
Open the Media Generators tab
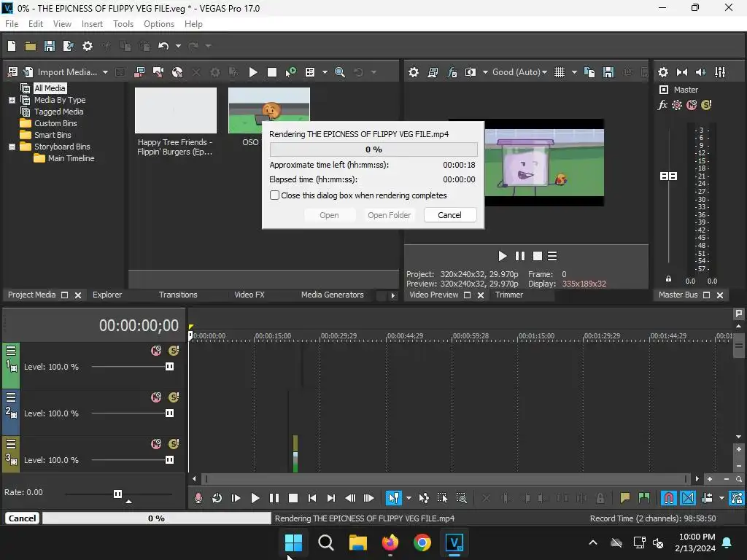tap(332, 295)
